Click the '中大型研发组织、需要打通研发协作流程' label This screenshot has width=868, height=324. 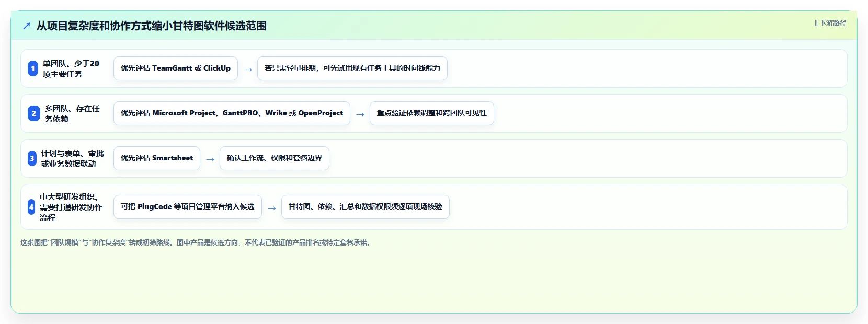tap(71, 207)
